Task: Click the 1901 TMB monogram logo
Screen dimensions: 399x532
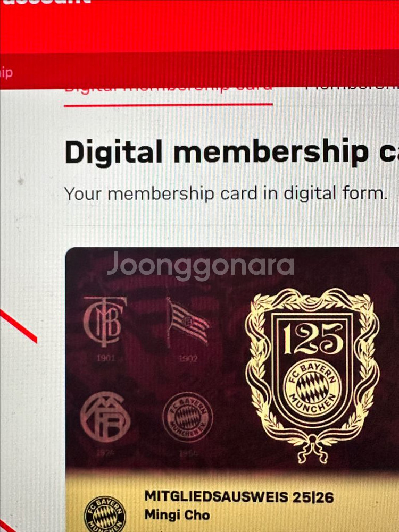Action: 104,322
